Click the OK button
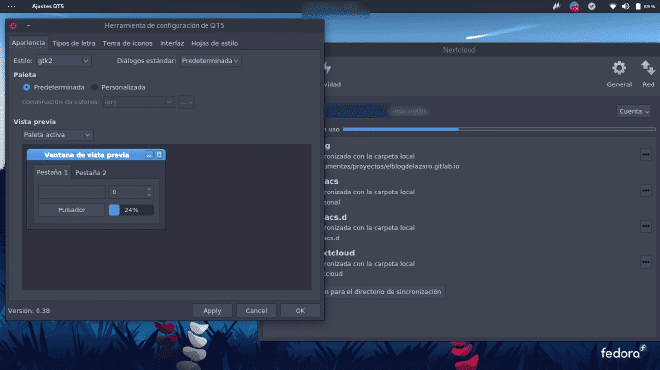660x370 pixels. point(300,311)
